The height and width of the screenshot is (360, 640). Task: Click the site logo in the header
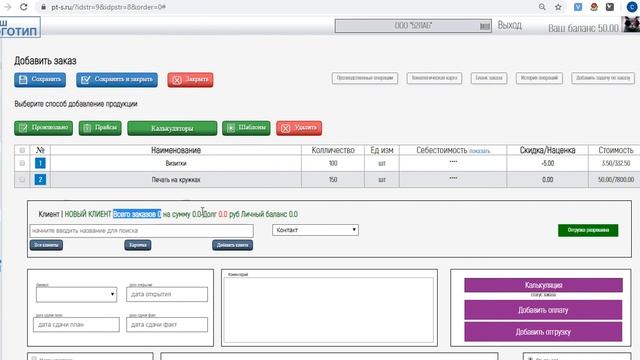[x=20, y=27]
